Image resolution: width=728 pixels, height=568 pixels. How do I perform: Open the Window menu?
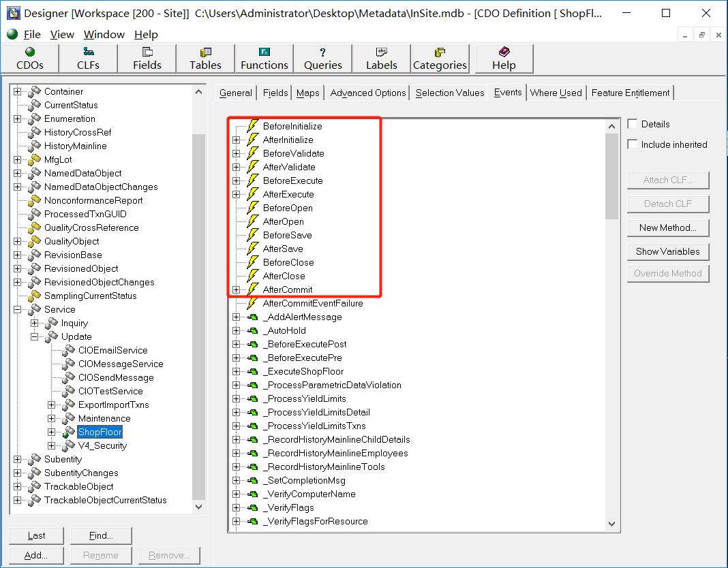(x=104, y=34)
